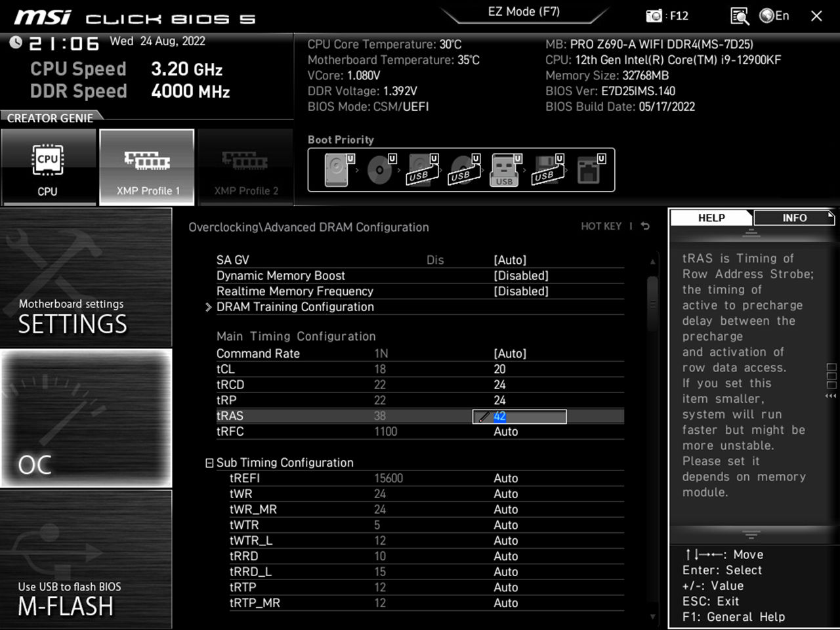Switch to EZ Mode (F7)
The image size is (840, 630).
[524, 12]
